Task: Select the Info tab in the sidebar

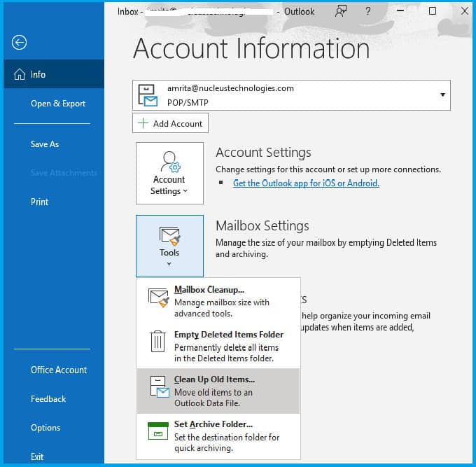Action: point(54,74)
